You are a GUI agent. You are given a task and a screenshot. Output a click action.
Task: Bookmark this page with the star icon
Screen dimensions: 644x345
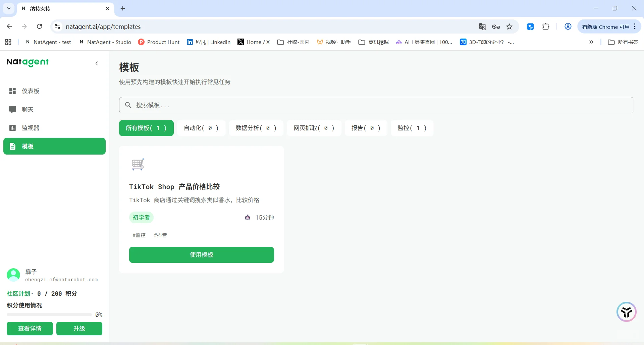pyautogui.click(x=509, y=27)
